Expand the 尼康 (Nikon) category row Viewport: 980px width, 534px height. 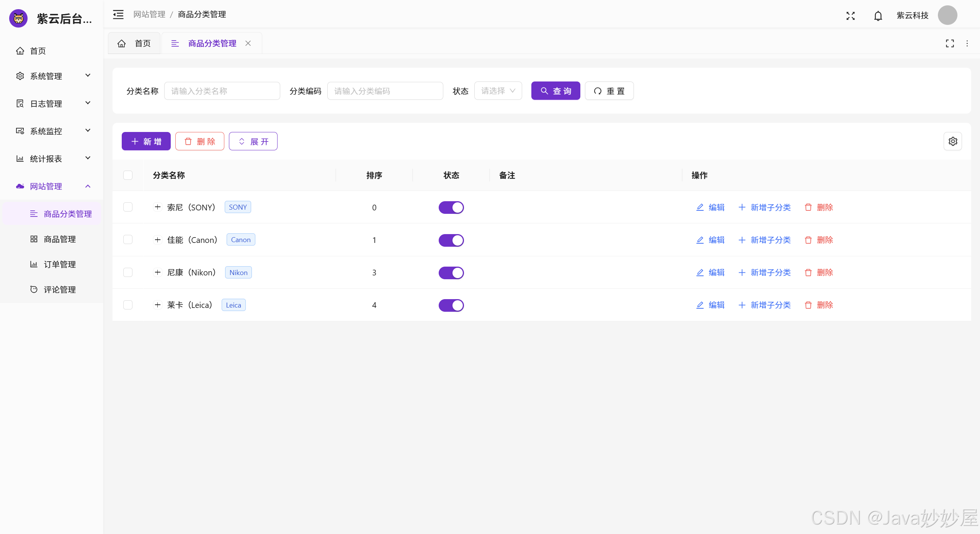157,272
